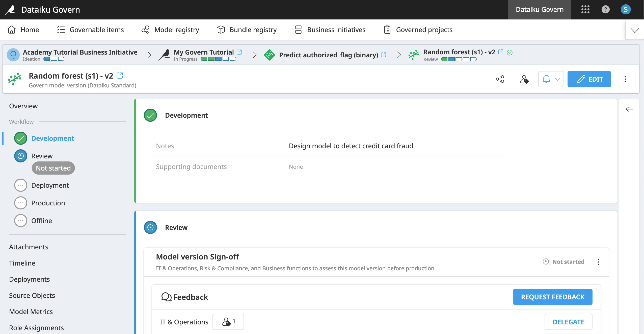The image size is (644, 334).
Task: Click the DELEGATE button for IT & Operations
Action: [x=568, y=322]
